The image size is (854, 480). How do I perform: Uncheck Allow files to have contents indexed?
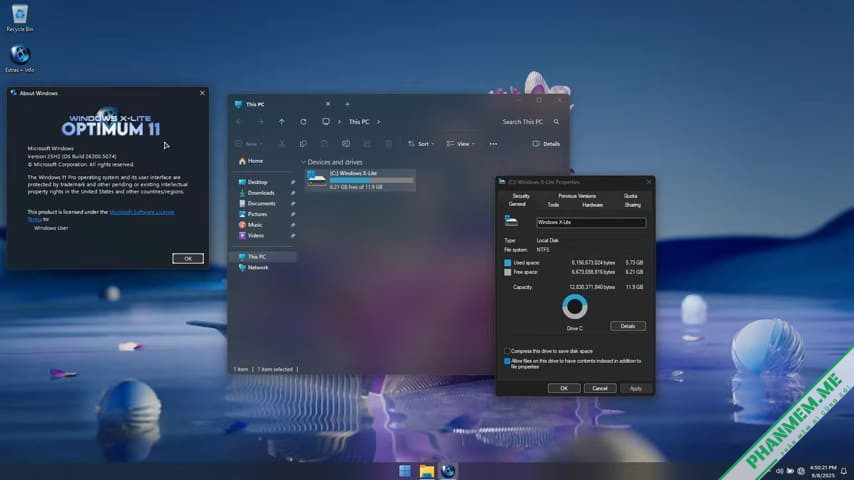pos(508,361)
